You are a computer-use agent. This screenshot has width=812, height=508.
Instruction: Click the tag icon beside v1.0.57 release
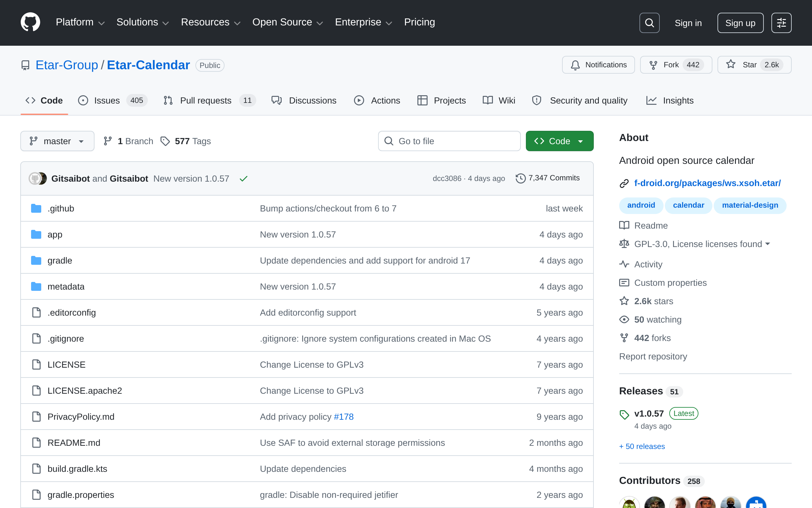point(624,415)
